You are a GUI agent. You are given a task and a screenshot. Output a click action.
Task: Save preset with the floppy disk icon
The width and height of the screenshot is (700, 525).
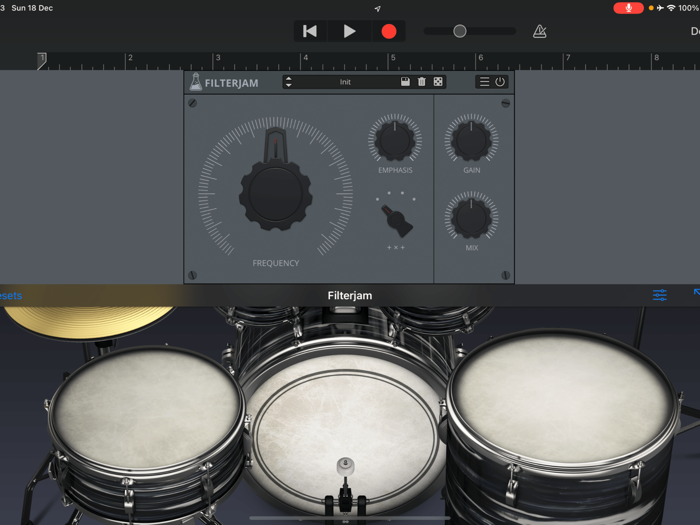[405, 82]
